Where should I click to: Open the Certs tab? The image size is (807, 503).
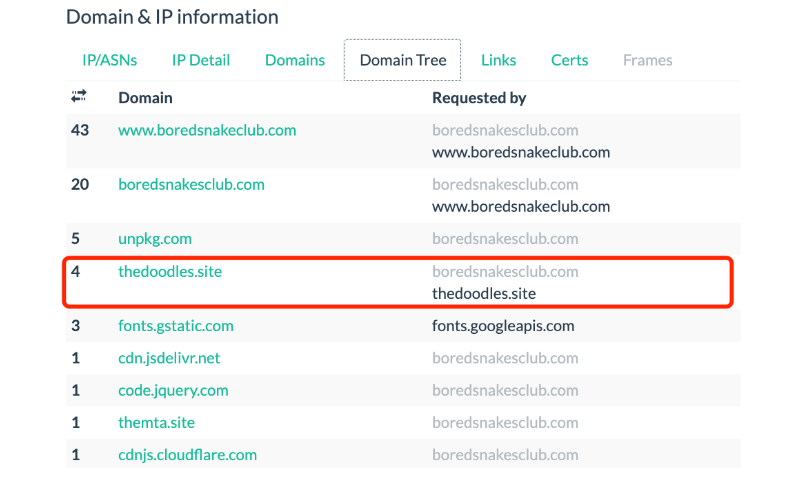pyautogui.click(x=569, y=60)
